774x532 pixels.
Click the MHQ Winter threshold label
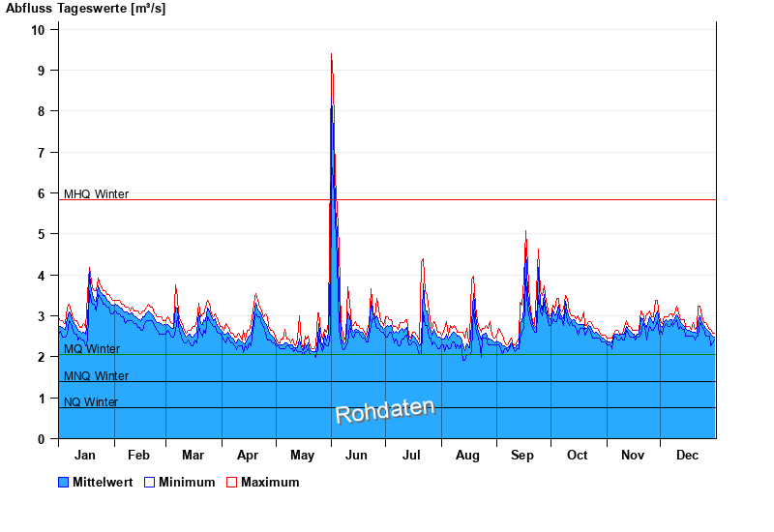96,194
